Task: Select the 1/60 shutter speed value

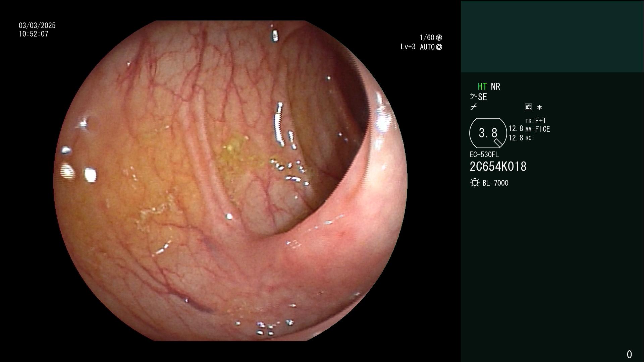Action: 427,38
